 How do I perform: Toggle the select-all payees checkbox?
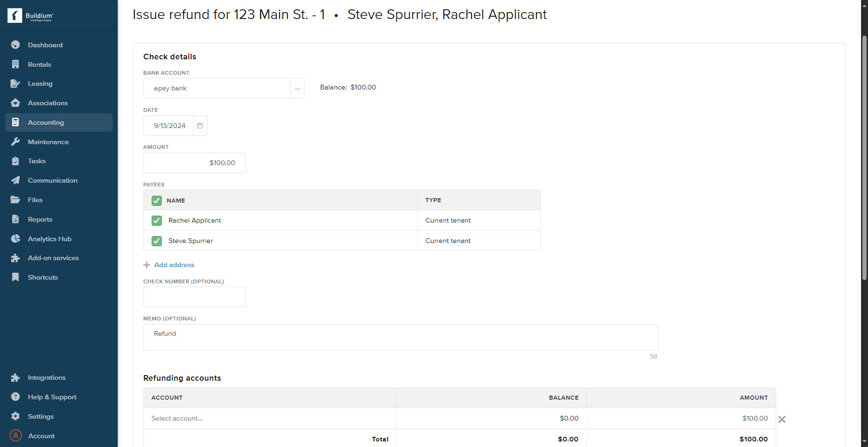(157, 200)
